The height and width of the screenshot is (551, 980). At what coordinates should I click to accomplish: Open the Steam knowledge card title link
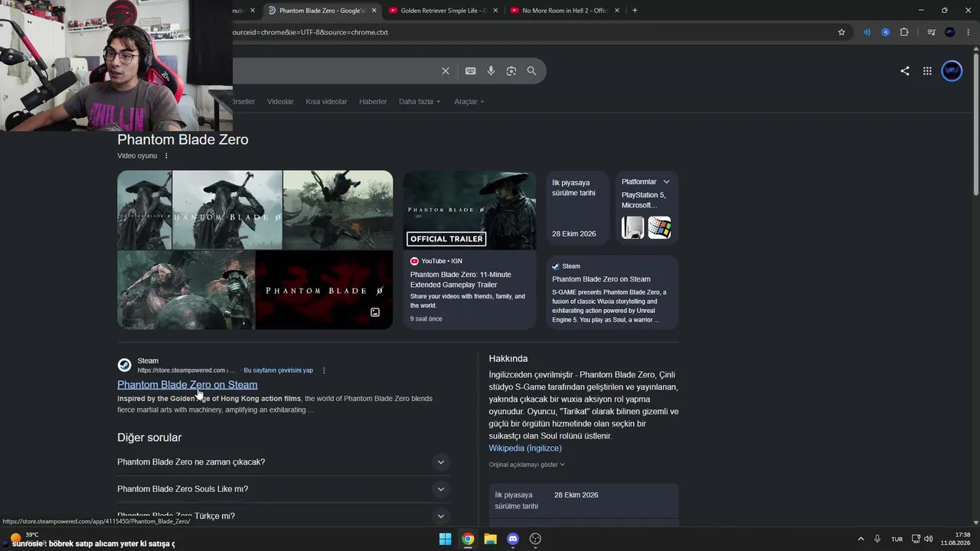601,279
